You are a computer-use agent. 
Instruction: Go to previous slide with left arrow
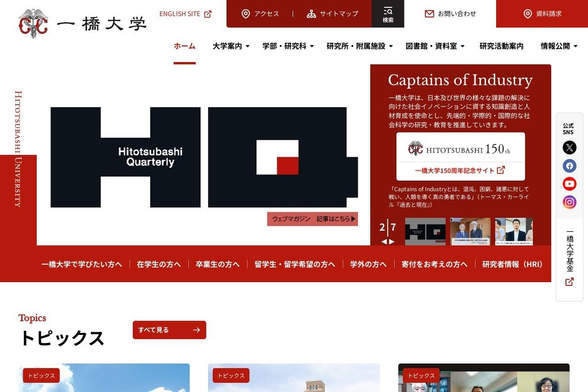click(384, 242)
